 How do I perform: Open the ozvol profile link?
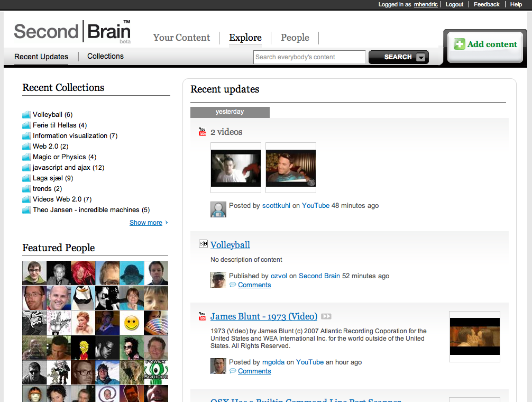279,276
